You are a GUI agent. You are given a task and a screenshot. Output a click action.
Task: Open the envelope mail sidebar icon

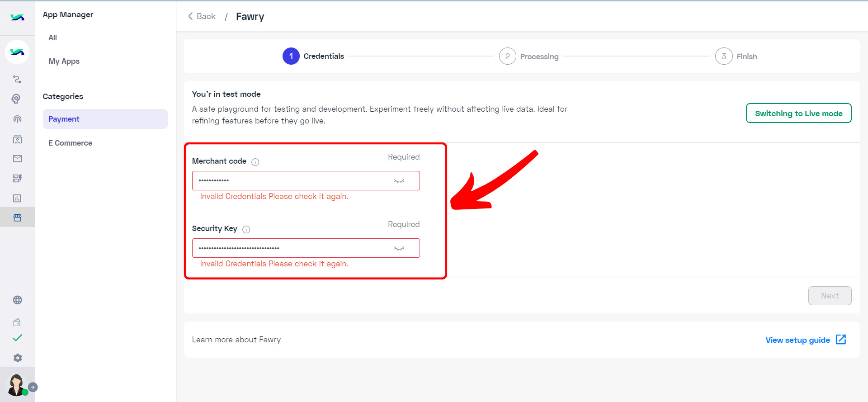(x=17, y=159)
